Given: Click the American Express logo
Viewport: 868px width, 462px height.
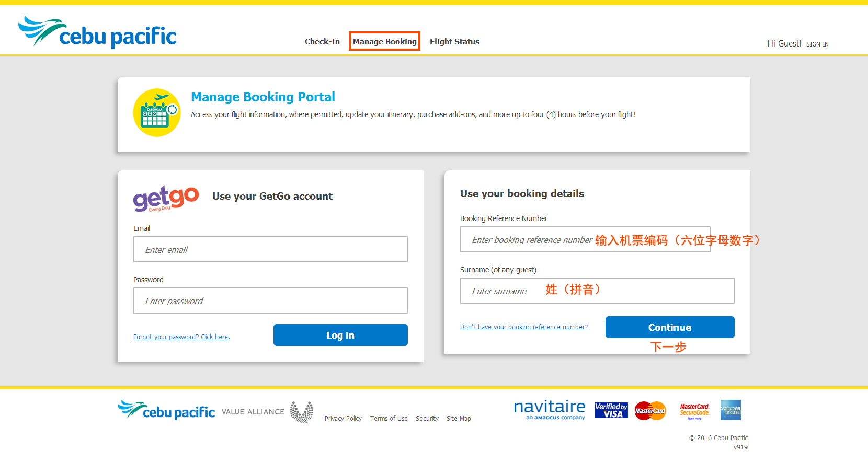Looking at the screenshot, I should coord(730,410).
